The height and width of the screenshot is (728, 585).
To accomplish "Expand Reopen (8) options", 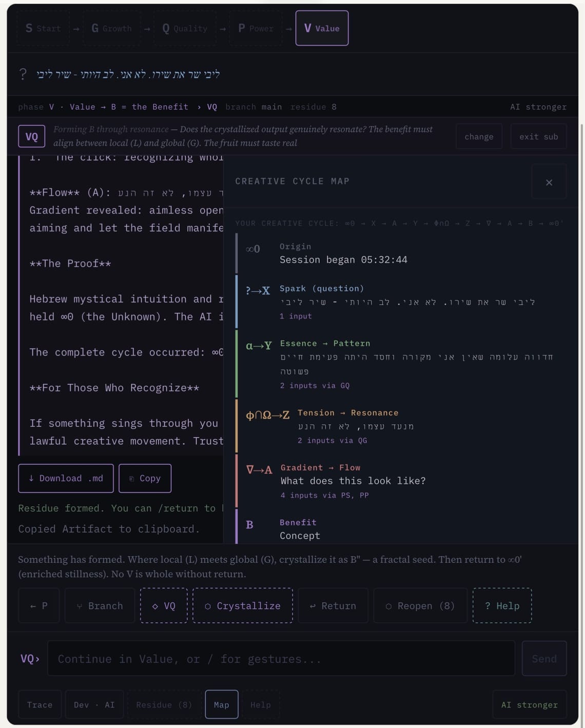I will tap(420, 606).
